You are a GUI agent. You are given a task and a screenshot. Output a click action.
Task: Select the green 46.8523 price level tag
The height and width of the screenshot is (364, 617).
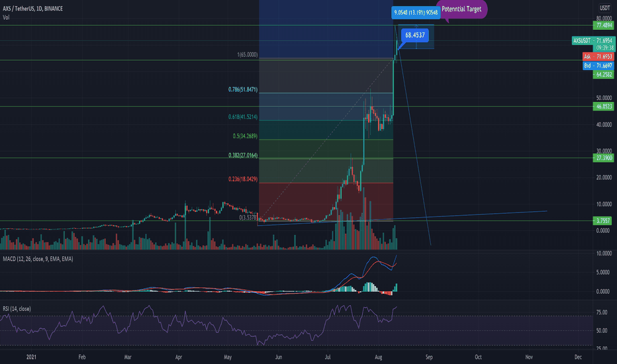point(604,107)
